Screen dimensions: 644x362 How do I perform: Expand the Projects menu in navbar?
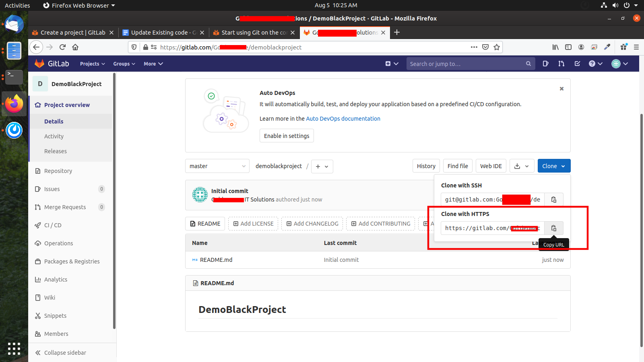pyautogui.click(x=92, y=64)
